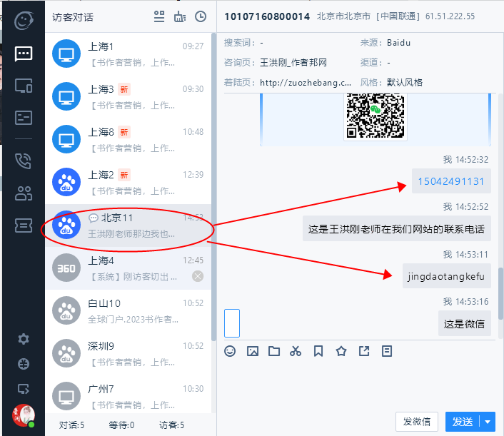504x436 pixels.
Task: Toggle the conversation list layout view icon
Action: pyautogui.click(x=159, y=16)
